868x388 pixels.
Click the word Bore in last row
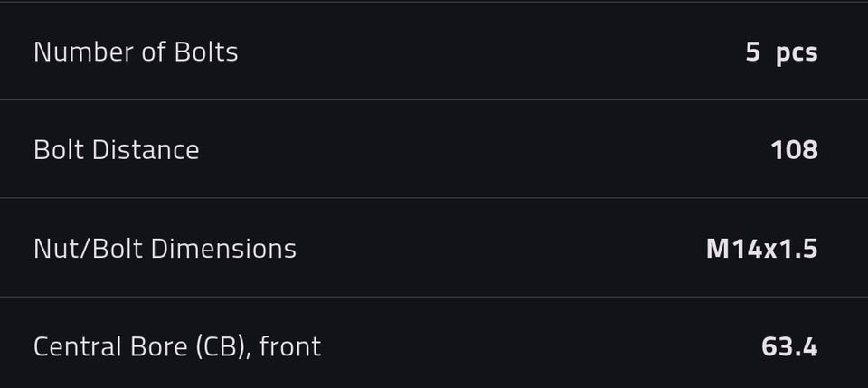tap(156, 346)
